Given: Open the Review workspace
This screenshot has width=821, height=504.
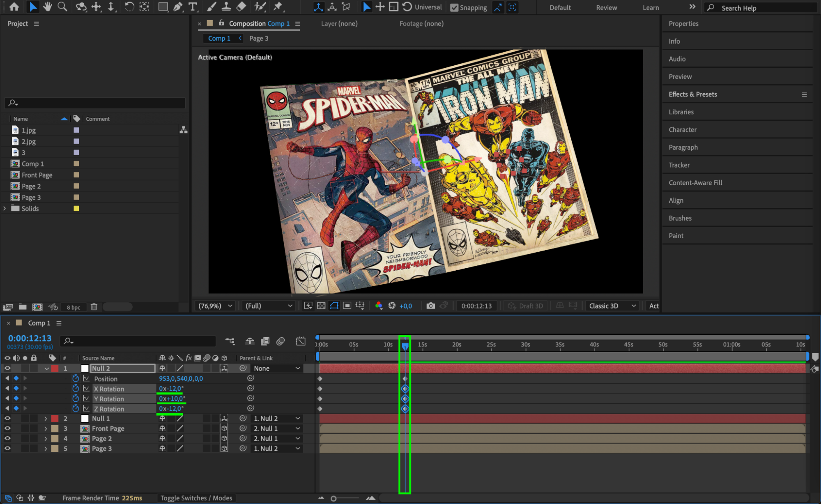Looking at the screenshot, I should click(x=606, y=7).
